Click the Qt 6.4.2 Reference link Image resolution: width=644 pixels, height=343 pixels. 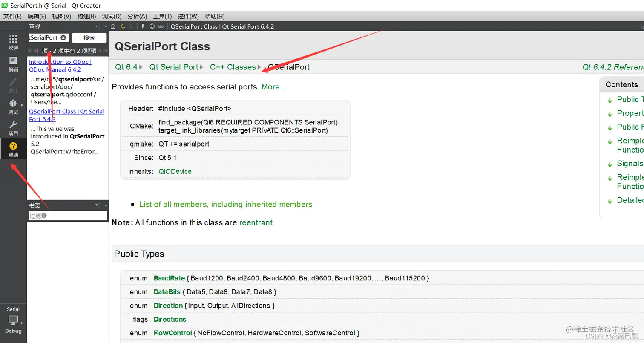613,67
